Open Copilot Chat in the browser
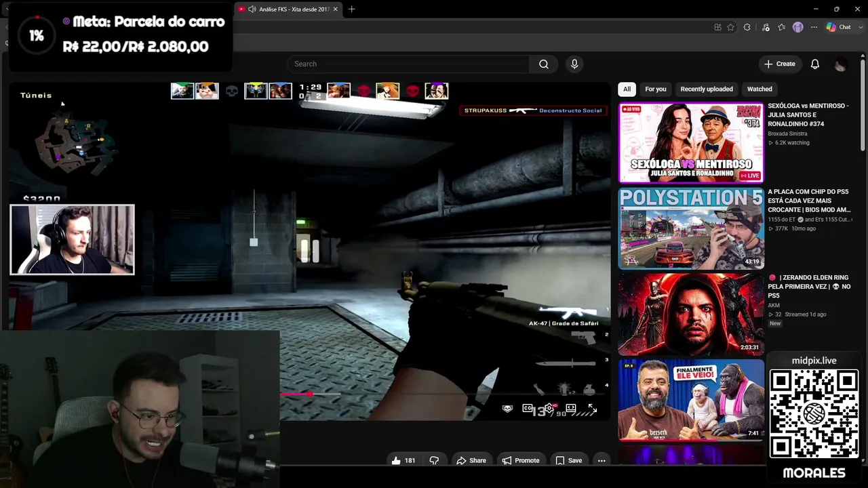Image resolution: width=868 pixels, height=488 pixels. (x=839, y=27)
